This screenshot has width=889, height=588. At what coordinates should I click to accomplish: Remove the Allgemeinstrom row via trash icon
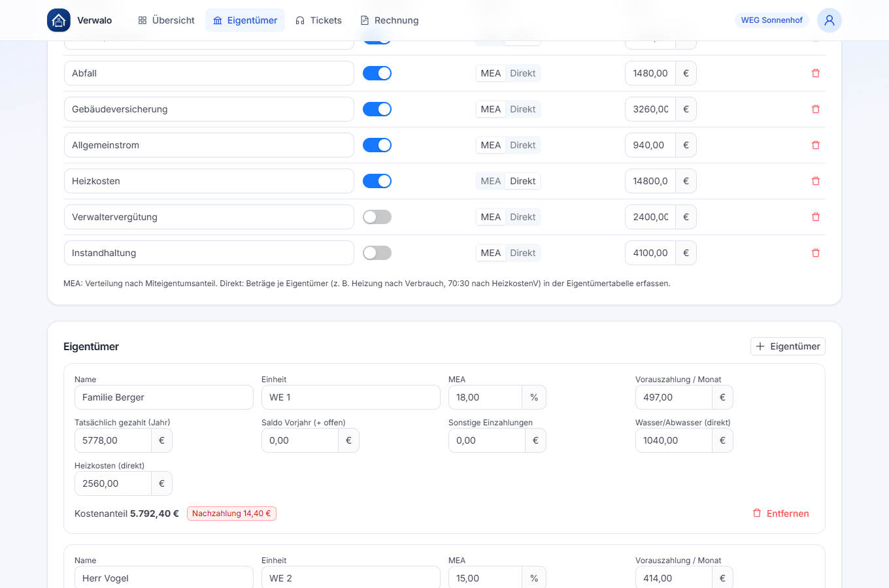tap(816, 145)
